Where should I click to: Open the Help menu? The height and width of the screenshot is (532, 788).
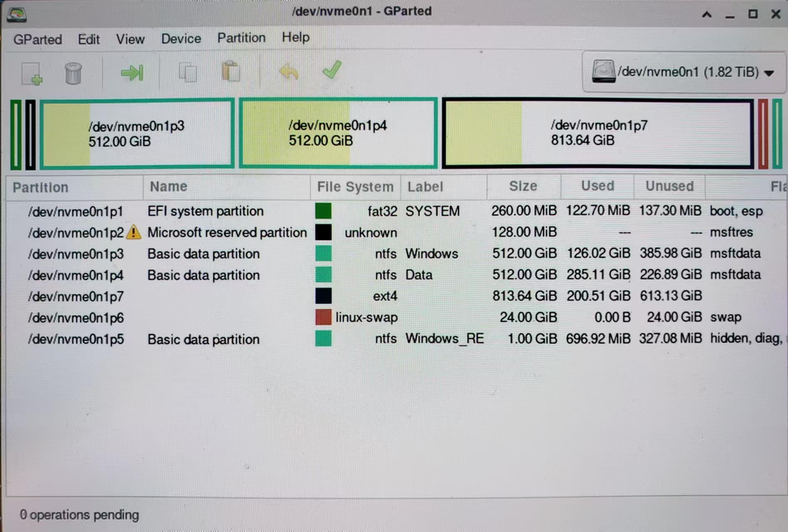pos(295,37)
